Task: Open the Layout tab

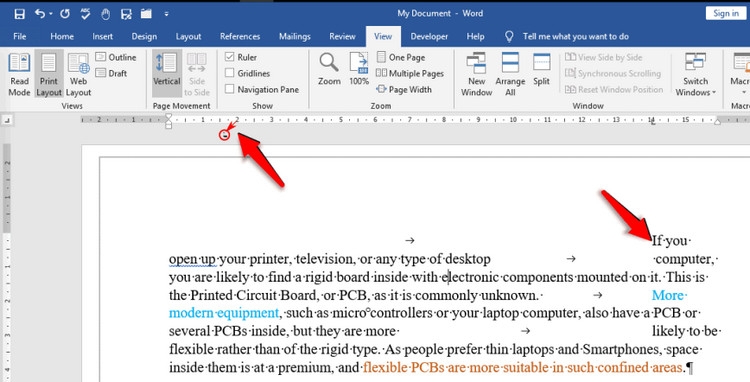Action: [x=188, y=36]
